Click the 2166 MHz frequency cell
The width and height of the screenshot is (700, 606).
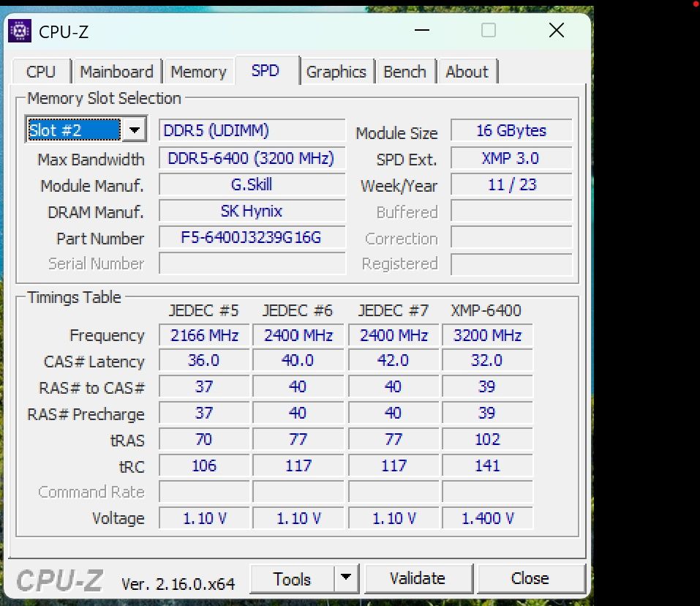pos(205,335)
